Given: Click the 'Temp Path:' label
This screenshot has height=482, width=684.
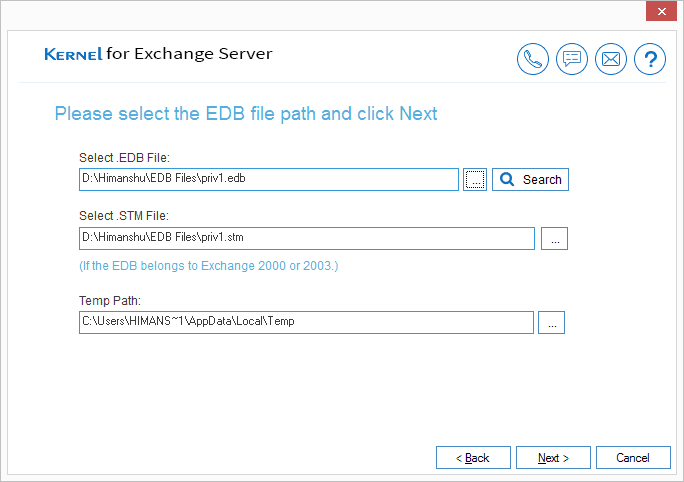Looking at the screenshot, I should (110, 301).
